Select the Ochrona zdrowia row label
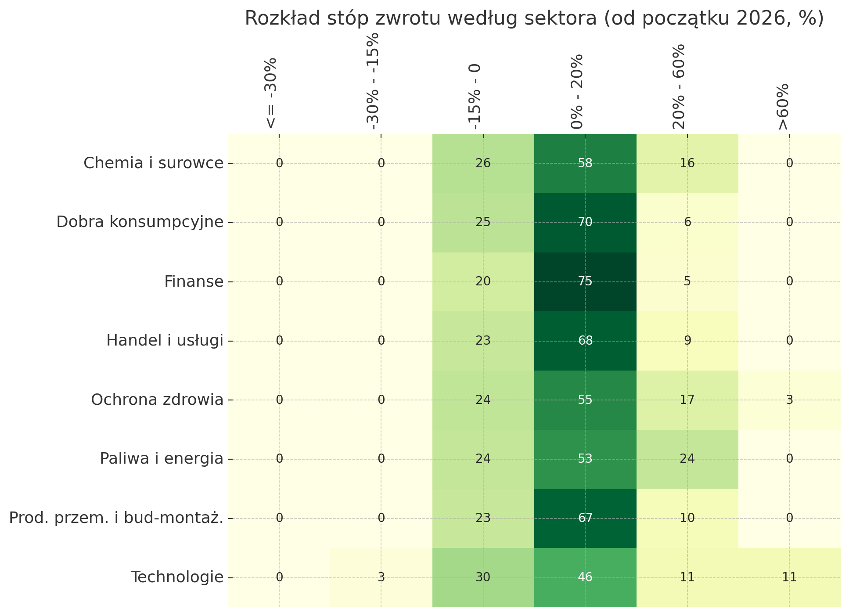This screenshot has width=849, height=616. (157, 400)
